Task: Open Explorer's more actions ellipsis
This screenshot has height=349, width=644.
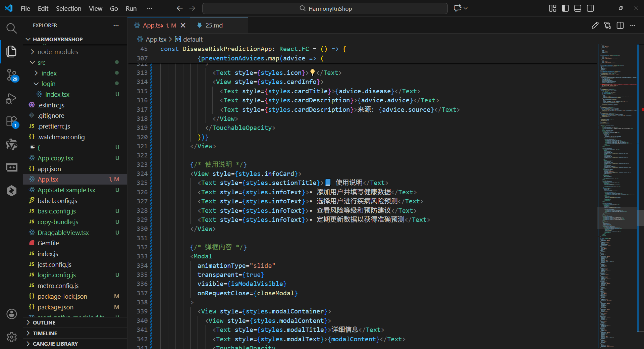Action: [116, 26]
